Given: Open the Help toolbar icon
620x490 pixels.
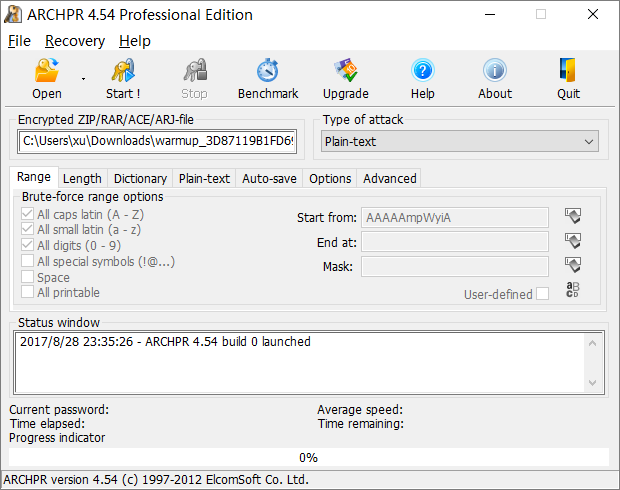Looking at the screenshot, I should tap(422, 71).
